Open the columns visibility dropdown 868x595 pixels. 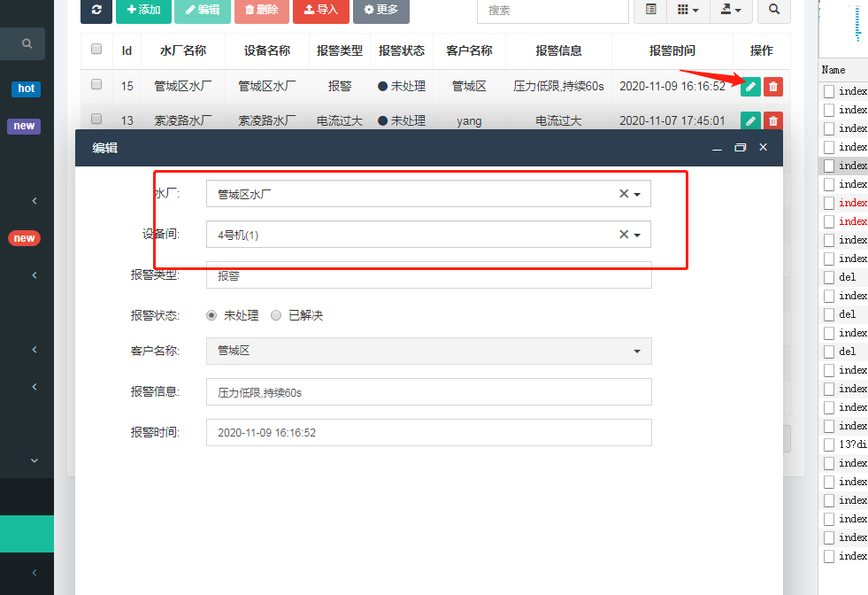pos(688,10)
